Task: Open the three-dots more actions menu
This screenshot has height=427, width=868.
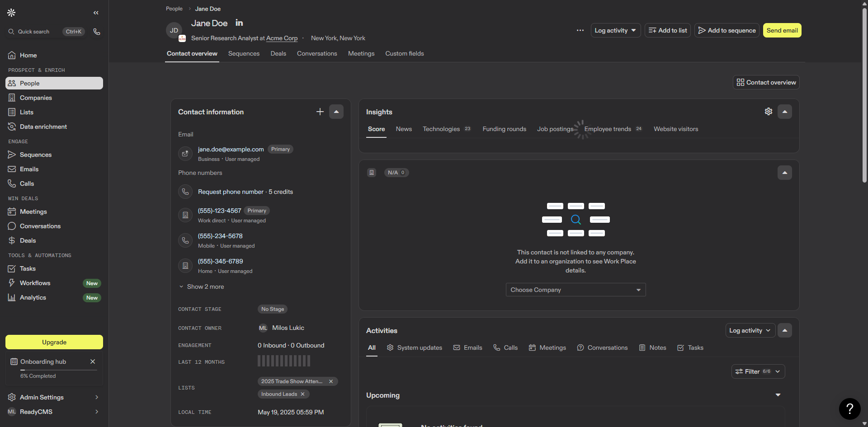Action: pos(580,30)
